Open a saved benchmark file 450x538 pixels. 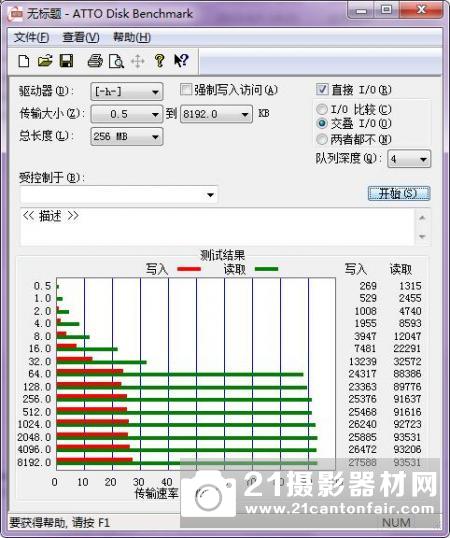coord(45,61)
